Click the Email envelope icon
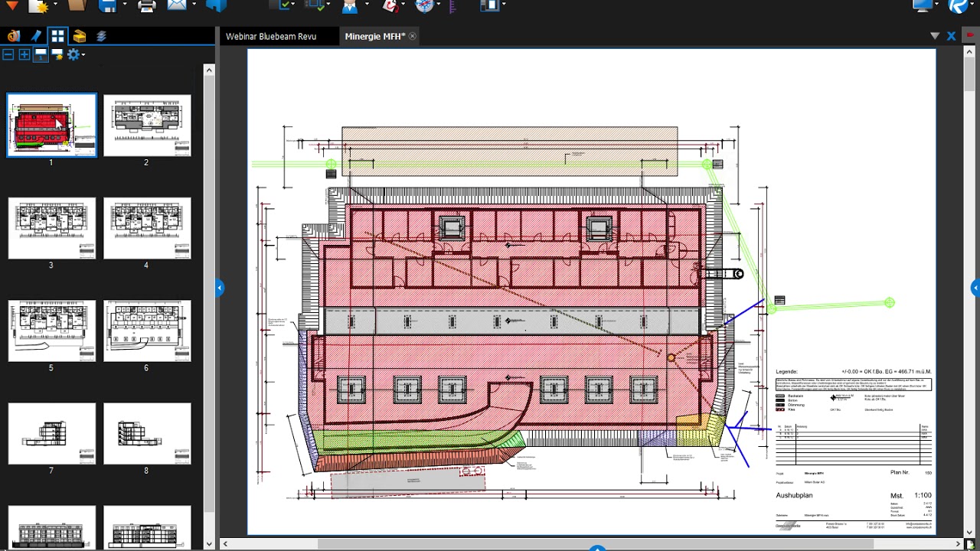The image size is (980, 551). pos(177,6)
